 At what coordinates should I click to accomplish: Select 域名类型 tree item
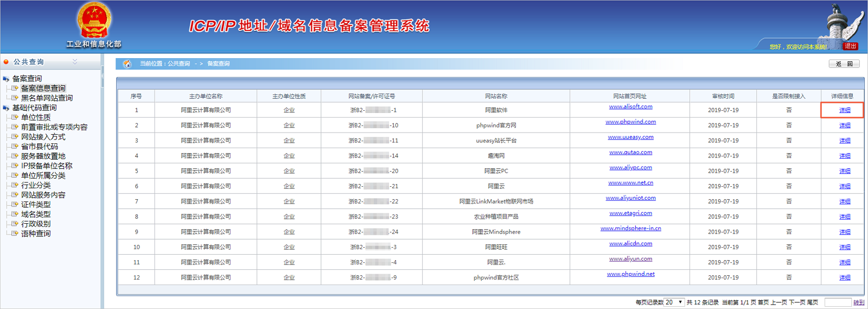click(36, 215)
